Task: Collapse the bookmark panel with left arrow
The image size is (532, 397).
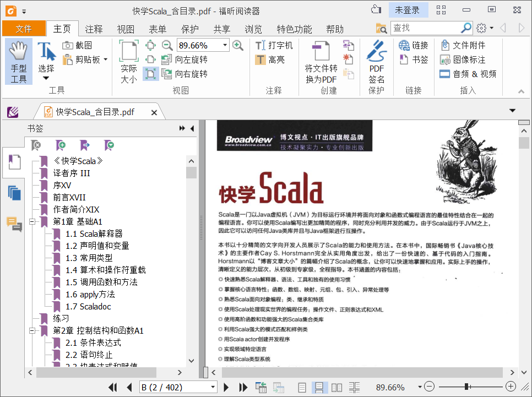Action: click(x=192, y=128)
